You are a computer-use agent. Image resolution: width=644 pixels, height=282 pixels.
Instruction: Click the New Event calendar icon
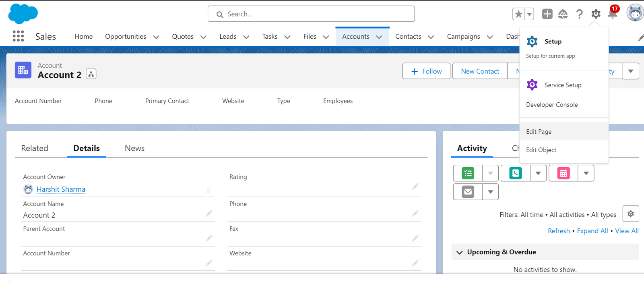[563, 173]
